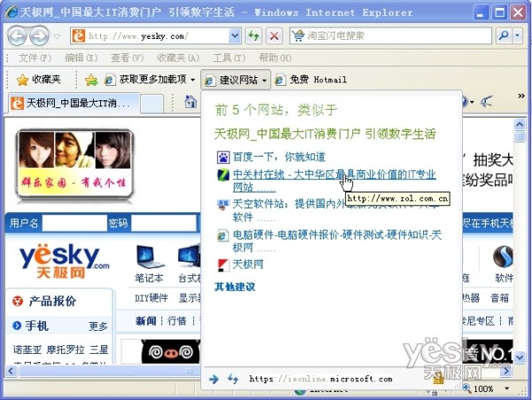The height and width of the screenshot is (400, 532).
Task: Click the red X Stop loading button
Action: point(274,35)
